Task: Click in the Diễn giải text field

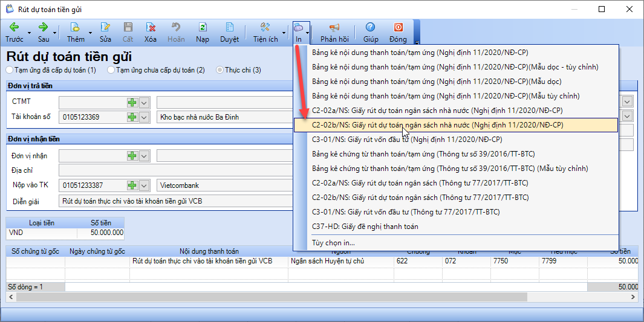Action: (x=176, y=201)
